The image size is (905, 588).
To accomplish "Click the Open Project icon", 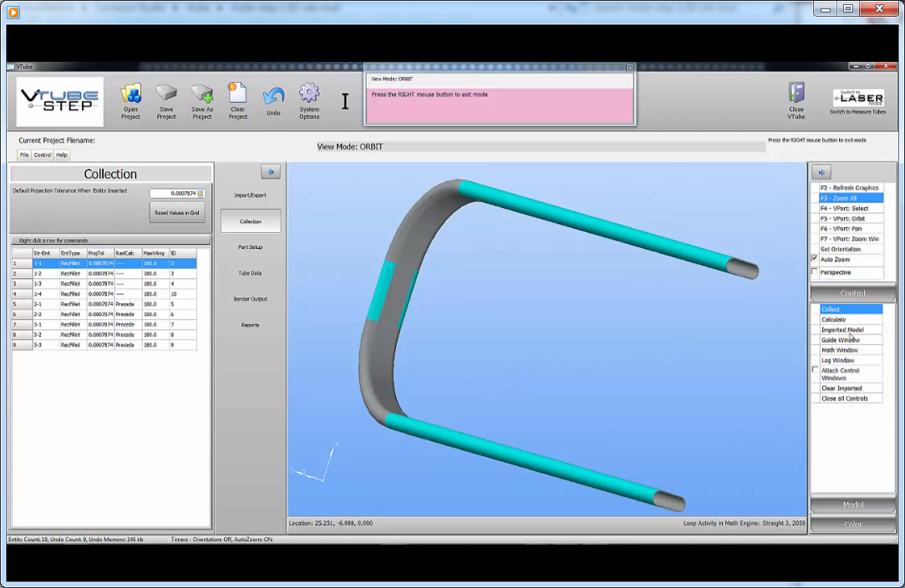I will click(x=130, y=94).
